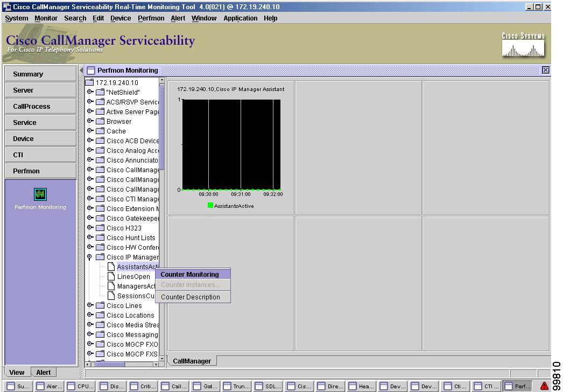Expand the Cisco Hunt Lists node
The width and height of the screenshot is (563, 392).
click(x=90, y=237)
